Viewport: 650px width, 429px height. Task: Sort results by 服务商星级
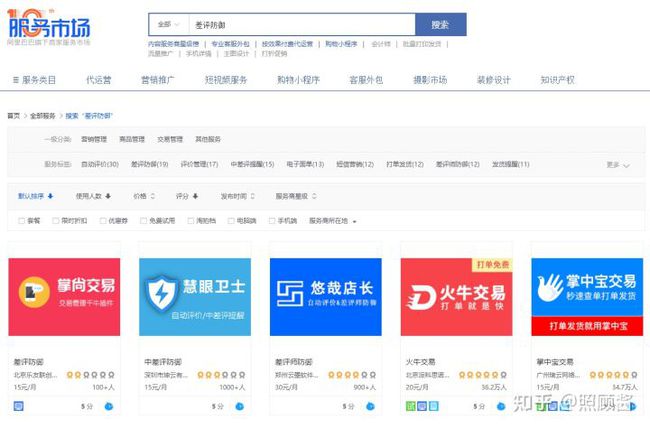[296, 196]
